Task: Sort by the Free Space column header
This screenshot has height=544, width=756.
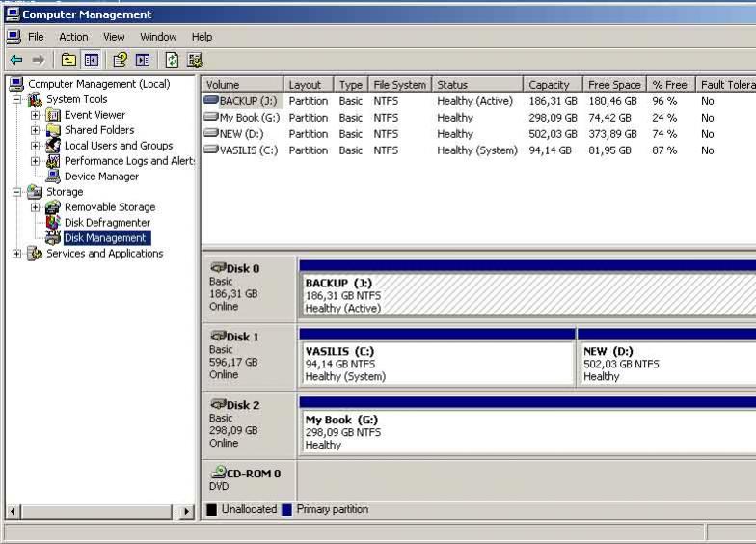Action: (x=615, y=85)
